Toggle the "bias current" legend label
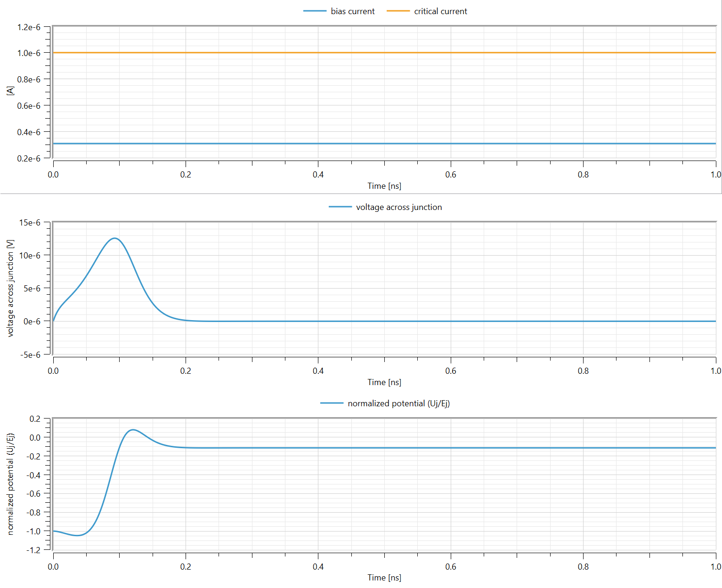 click(352, 11)
